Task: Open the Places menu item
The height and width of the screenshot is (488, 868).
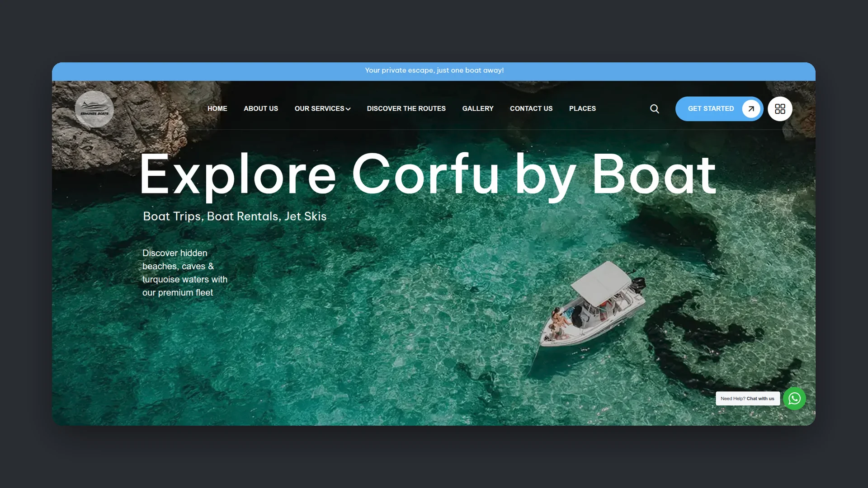Action: pos(582,108)
